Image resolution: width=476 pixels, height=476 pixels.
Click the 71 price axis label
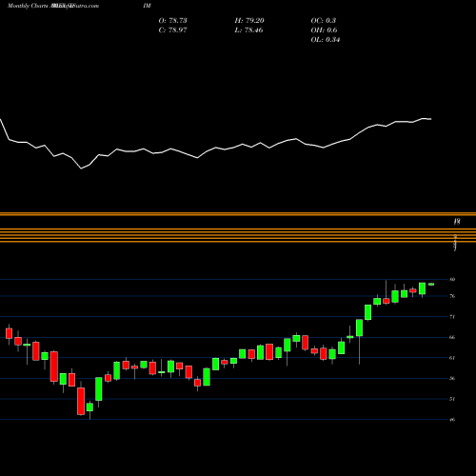452,317
